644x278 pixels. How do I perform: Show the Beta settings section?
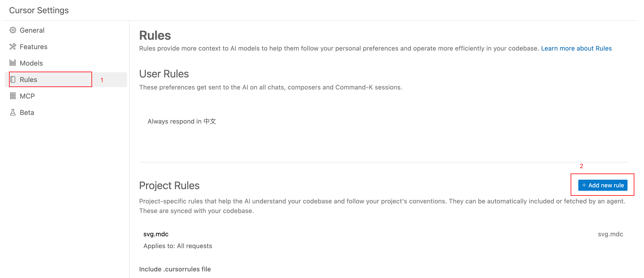(27, 113)
